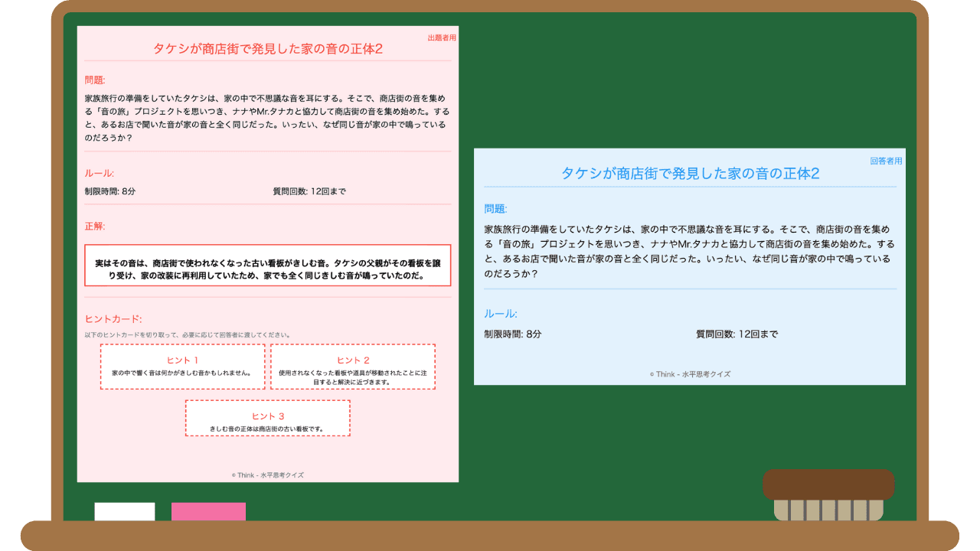Click the quiz title on the questioner card
Screen dimensions: 980x551
pos(267,47)
